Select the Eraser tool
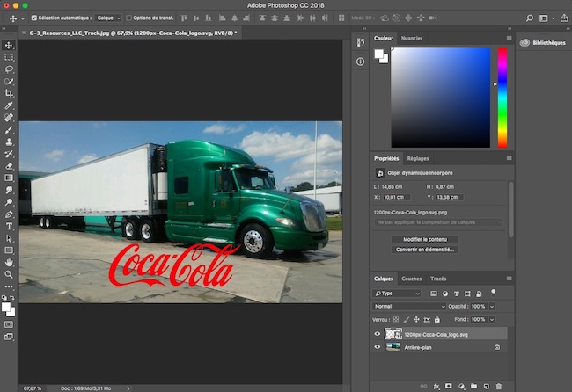Viewport: 572px width, 392px height. [x=9, y=166]
